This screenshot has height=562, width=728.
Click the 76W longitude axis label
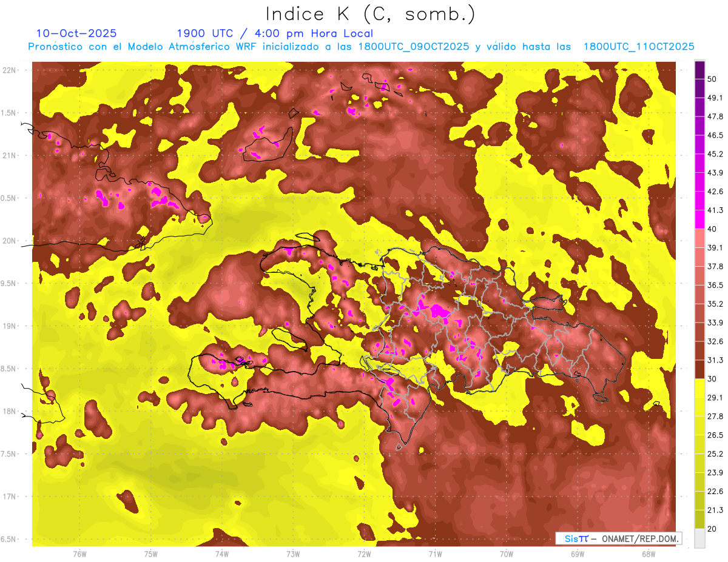point(79,554)
